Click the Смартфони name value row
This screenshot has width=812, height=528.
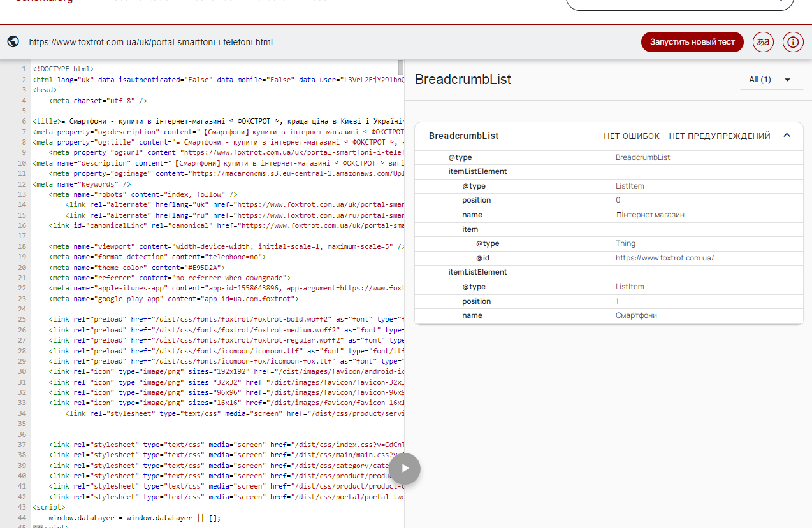[609, 315]
